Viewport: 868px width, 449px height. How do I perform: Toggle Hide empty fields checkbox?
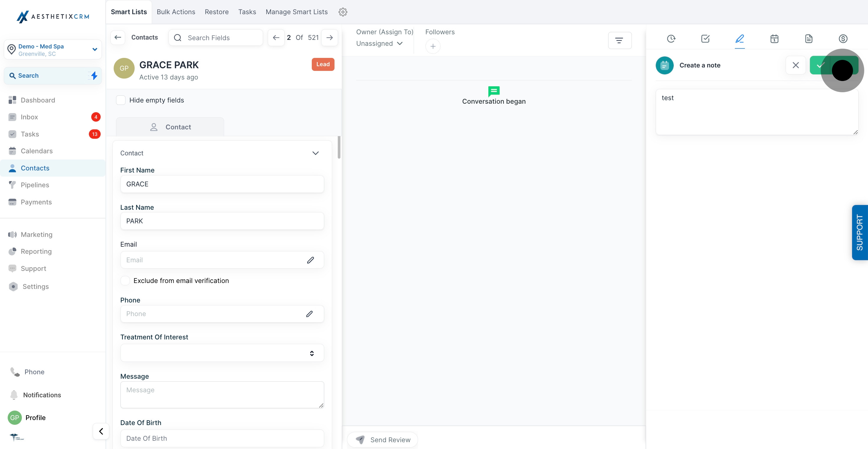pyautogui.click(x=121, y=100)
